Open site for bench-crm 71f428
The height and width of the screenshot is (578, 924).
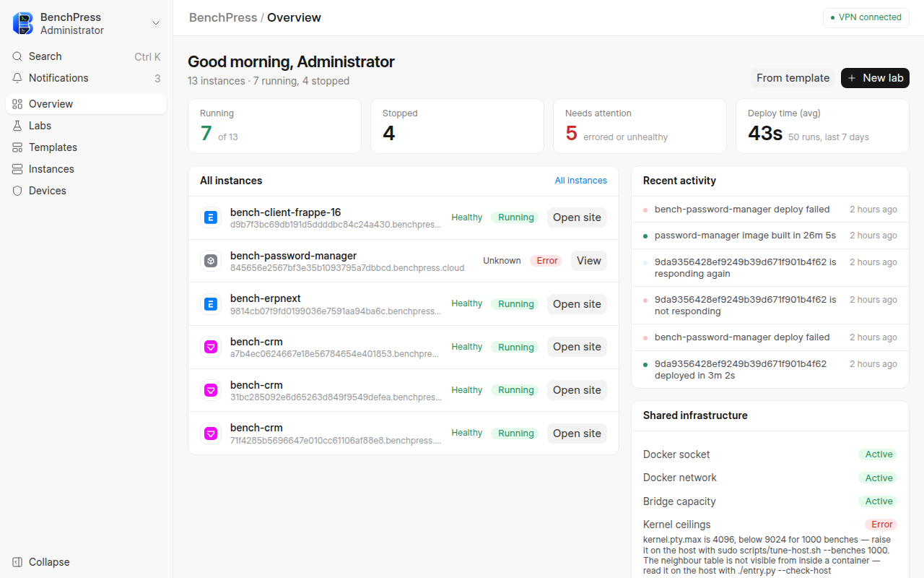click(x=577, y=433)
